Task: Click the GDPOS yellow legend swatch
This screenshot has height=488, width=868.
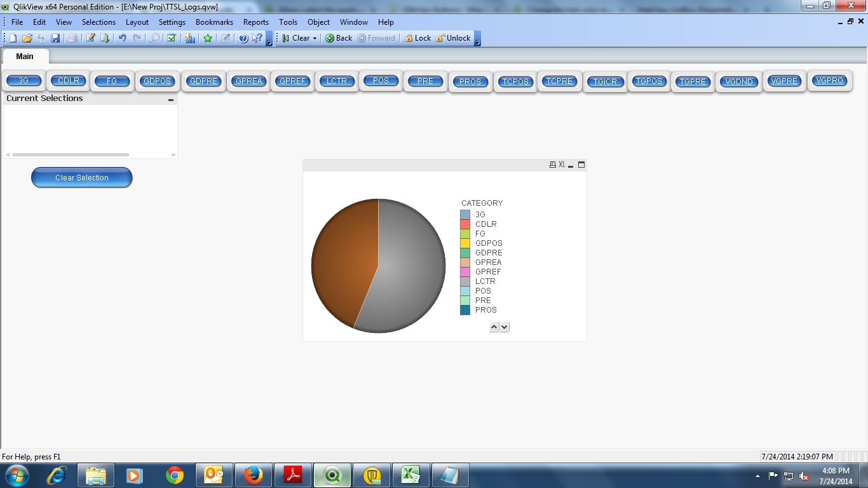Action: pyautogui.click(x=465, y=243)
